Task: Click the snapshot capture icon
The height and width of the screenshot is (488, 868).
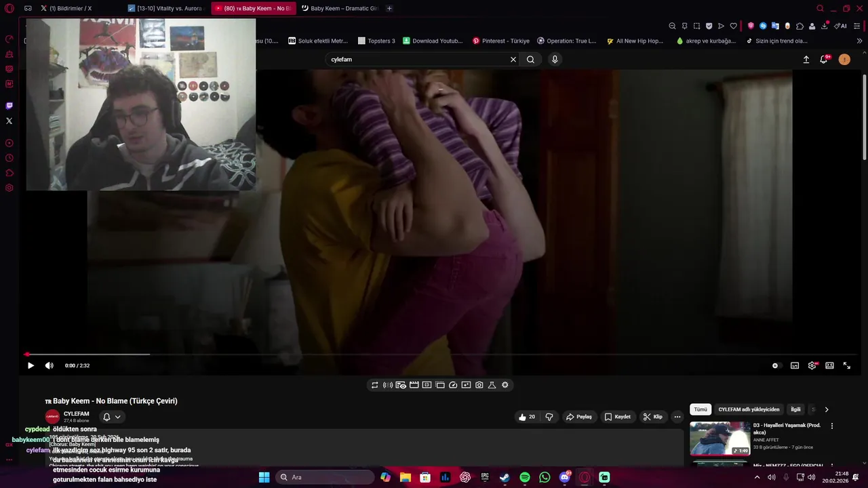Action: (x=696, y=26)
